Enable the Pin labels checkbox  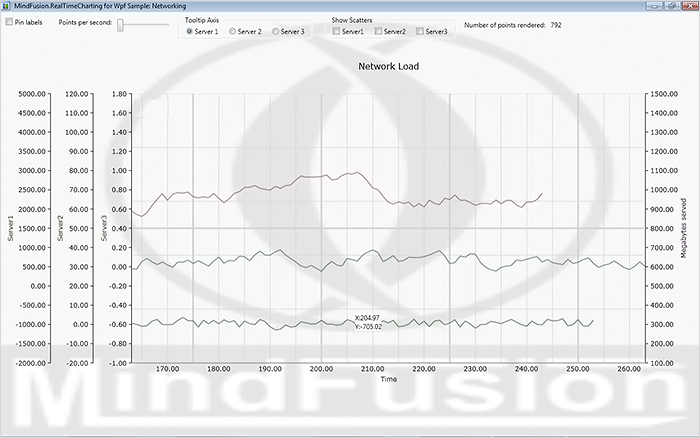9,21
